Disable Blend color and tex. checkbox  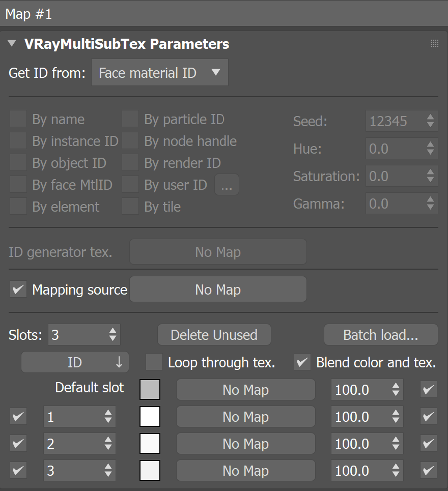pos(302,362)
